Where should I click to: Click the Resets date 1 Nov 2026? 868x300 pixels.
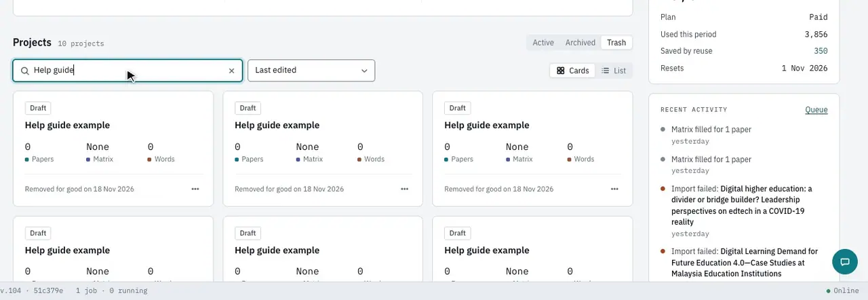(x=804, y=68)
